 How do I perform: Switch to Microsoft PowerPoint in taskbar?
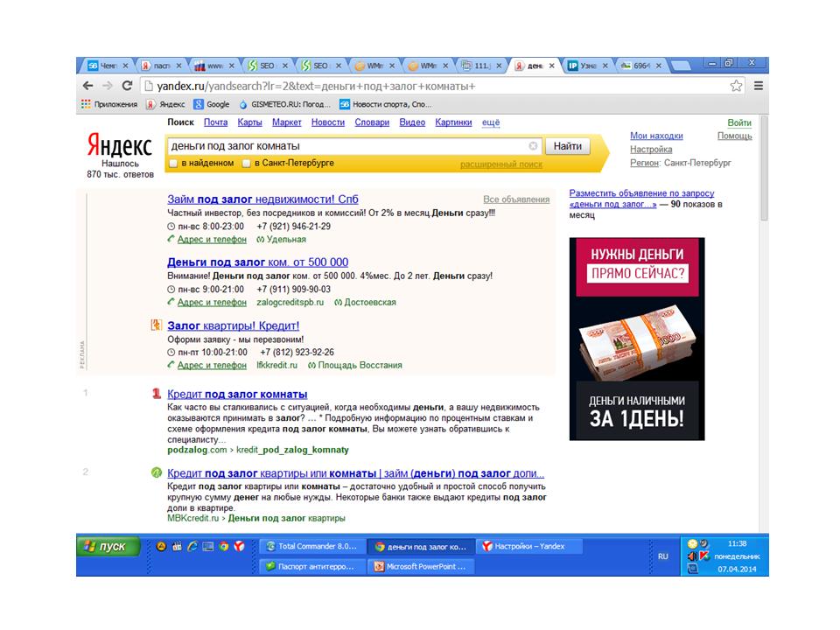point(421,566)
